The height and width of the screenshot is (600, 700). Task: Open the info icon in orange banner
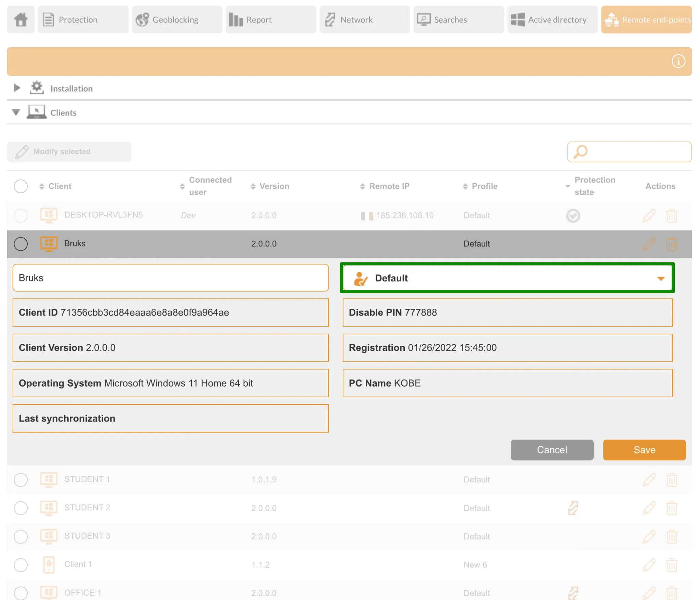point(678,61)
